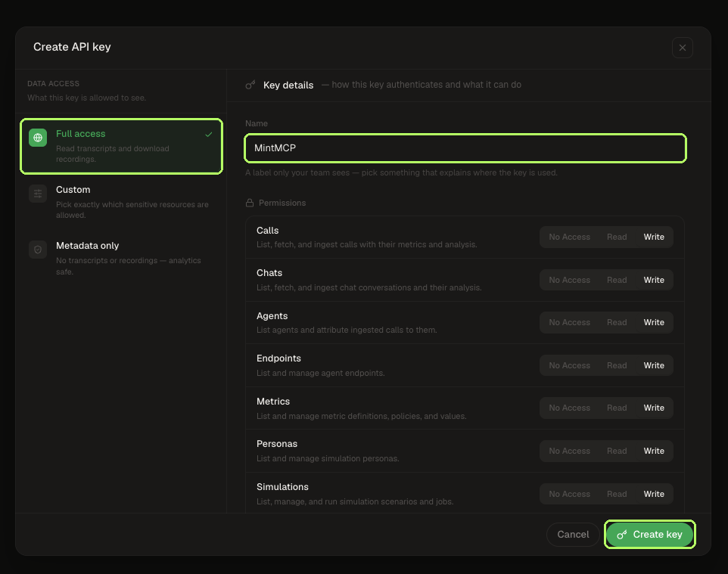The width and height of the screenshot is (728, 574).
Task: Close the Create API key dialog
Action: click(682, 48)
